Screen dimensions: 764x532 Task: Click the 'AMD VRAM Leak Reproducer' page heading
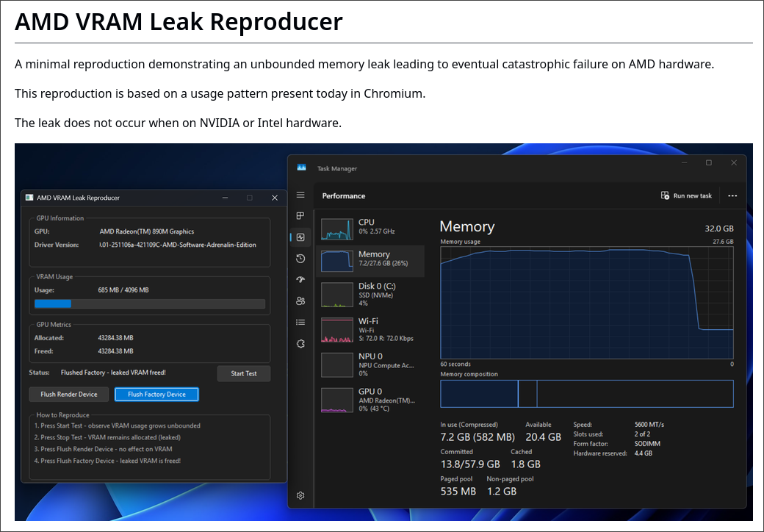tap(179, 22)
